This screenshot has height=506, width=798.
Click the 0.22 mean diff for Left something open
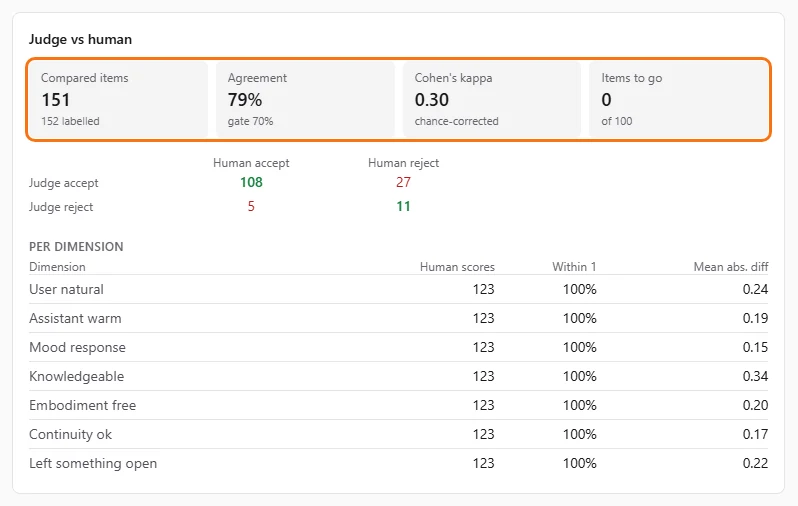[755, 463]
